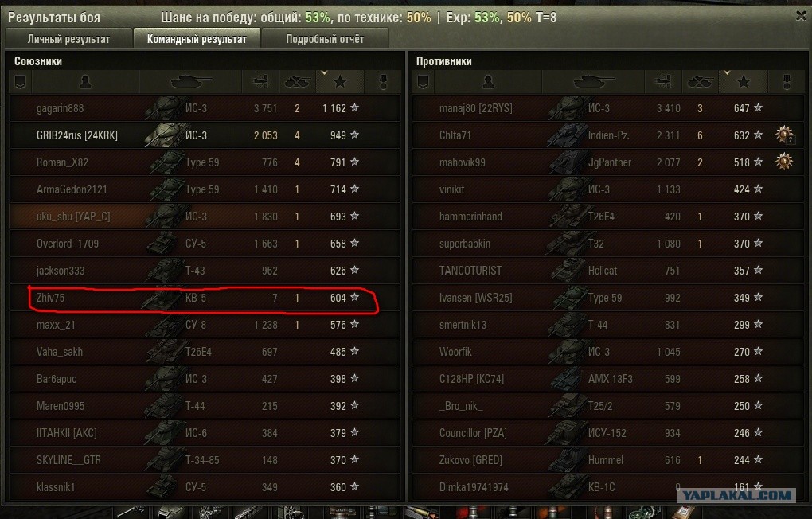Screen dimensions: 812x519
Task: Sort allies by medals icon
Action: [x=383, y=81]
